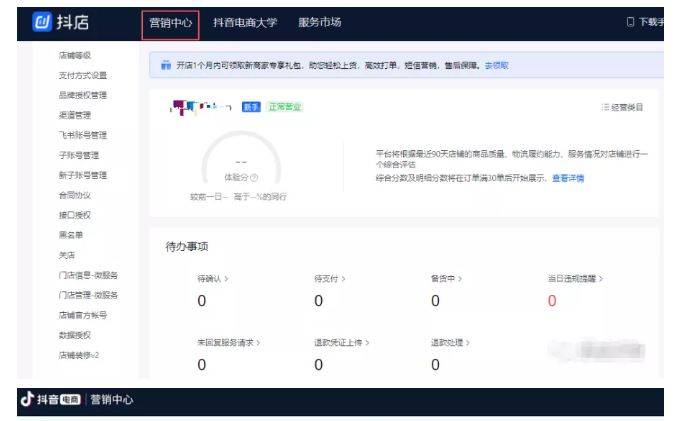The width and height of the screenshot is (675, 421).
Task: Click the 查看详情 link
Action: click(x=568, y=178)
